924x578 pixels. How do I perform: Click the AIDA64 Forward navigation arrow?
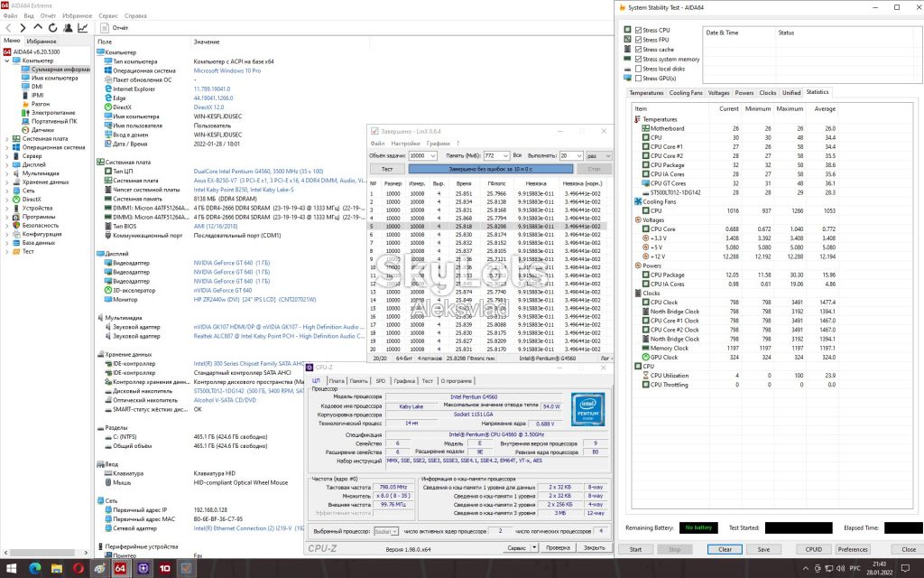[23, 28]
